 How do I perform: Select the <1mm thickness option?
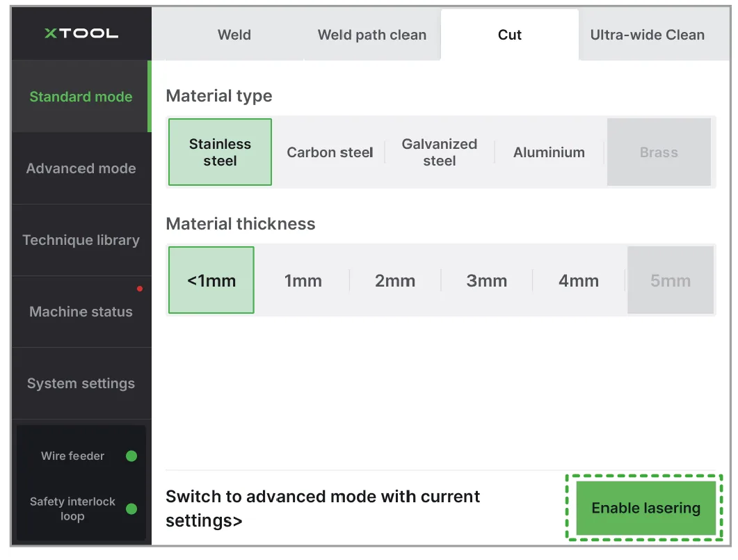tap(211, 280)
